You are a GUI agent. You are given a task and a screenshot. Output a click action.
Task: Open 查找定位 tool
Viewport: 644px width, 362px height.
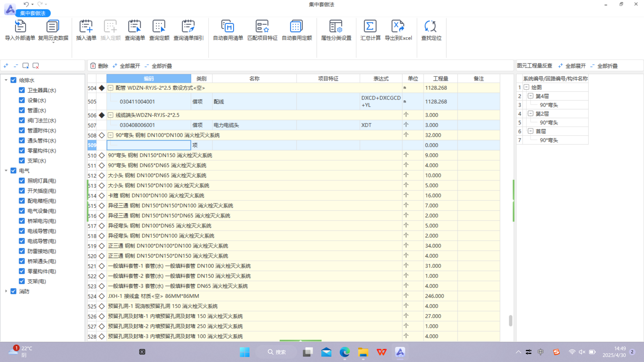[x=431, y=30]
